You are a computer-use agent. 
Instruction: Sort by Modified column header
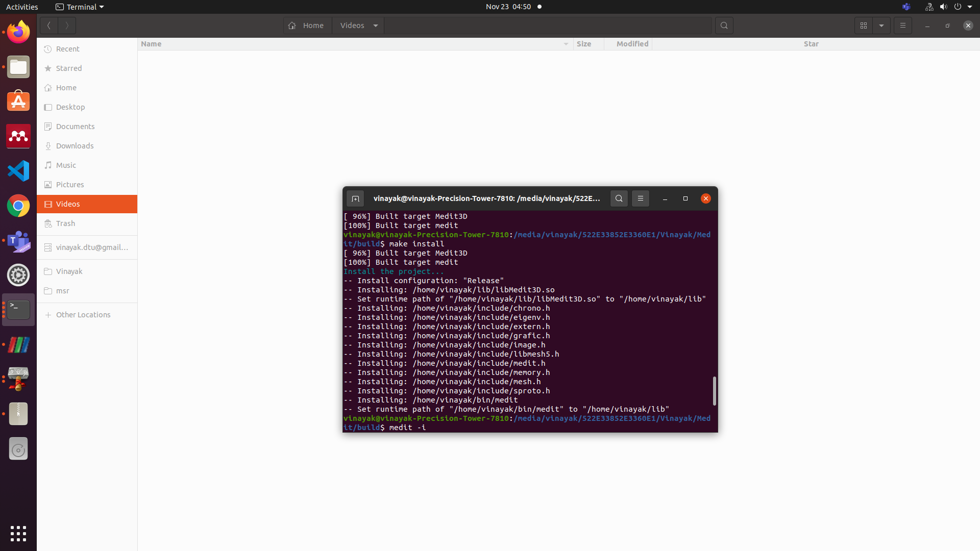pyautogui.click(x=628, y=44)
